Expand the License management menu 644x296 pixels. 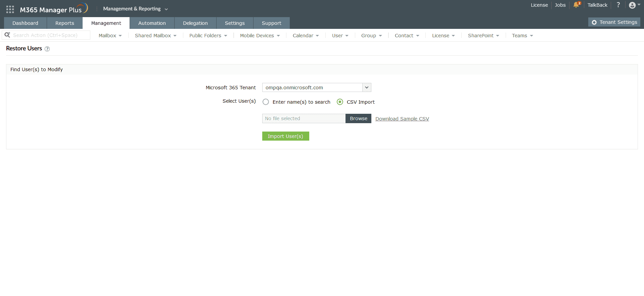443,36
